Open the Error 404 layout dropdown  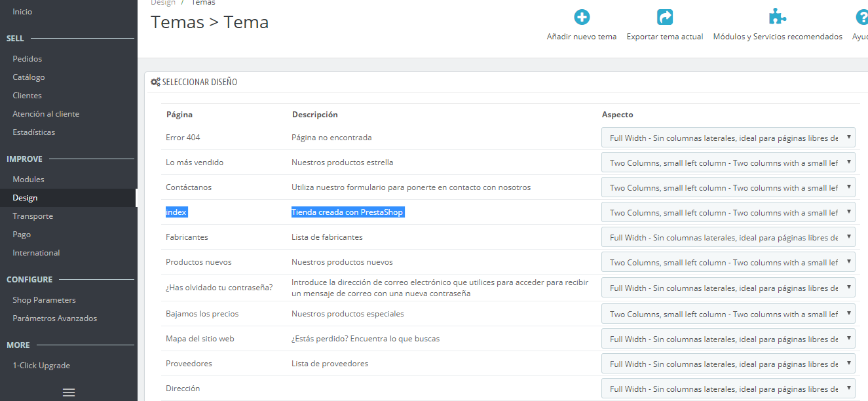pos(728,138)
